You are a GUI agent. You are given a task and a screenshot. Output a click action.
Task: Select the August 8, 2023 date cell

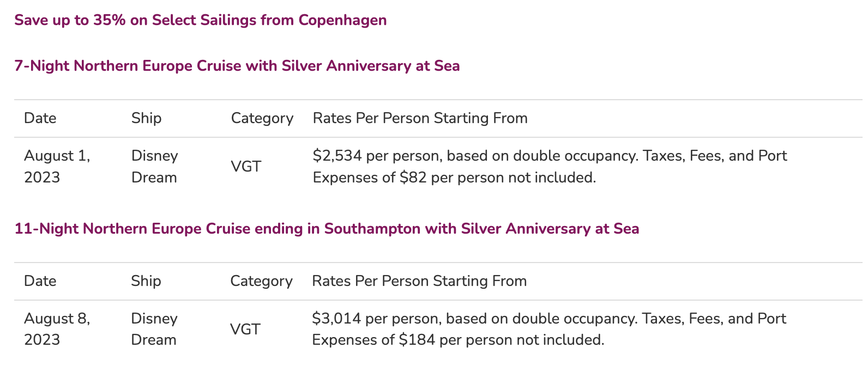(57, 329)
